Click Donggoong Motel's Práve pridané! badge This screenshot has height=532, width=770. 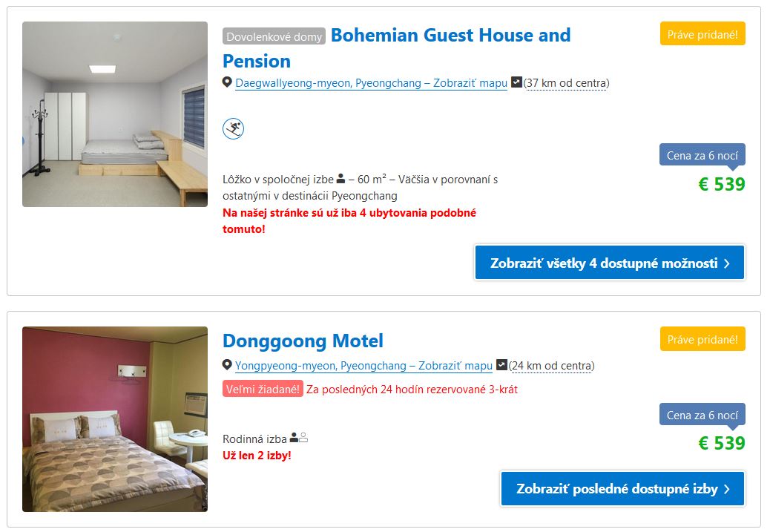click(702, 339)
